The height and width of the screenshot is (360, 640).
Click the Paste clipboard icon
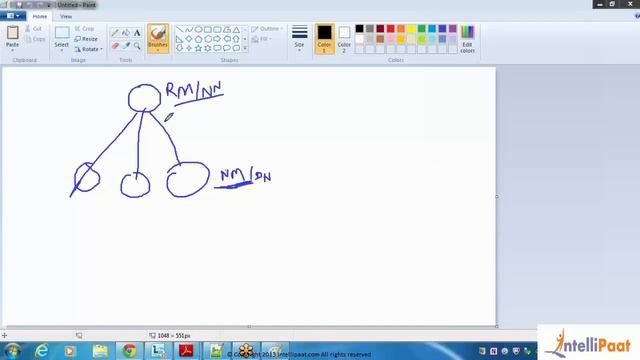pyautogui.click(x=13, y=33)
